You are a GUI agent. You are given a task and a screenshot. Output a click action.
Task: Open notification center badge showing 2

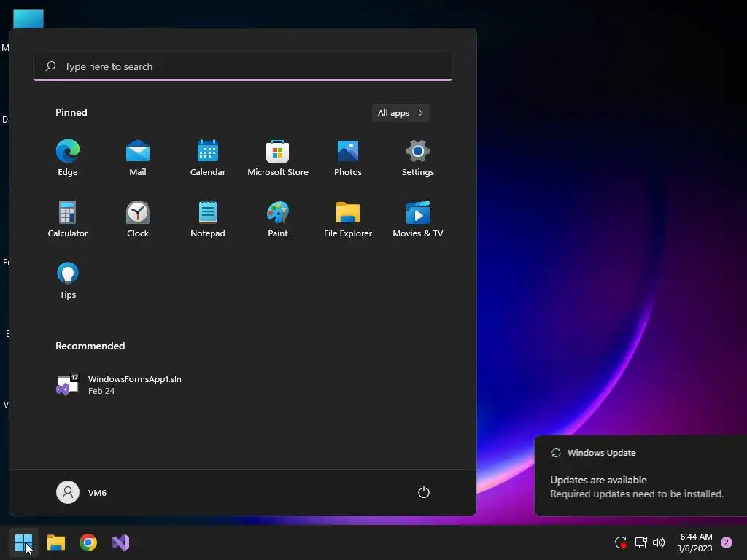tap(727, 542)
